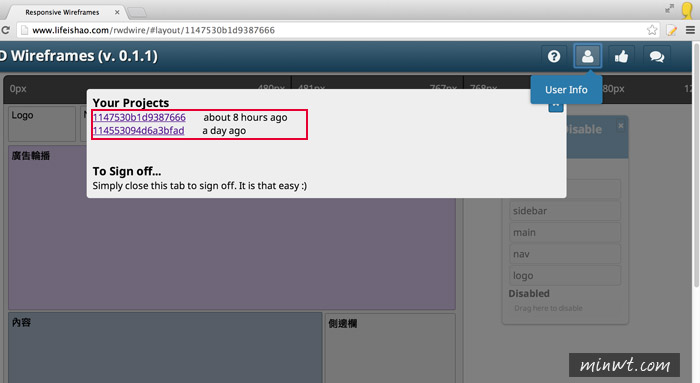
Task: Open project 114553094d6a3bfad link
Action: [138, 130]
